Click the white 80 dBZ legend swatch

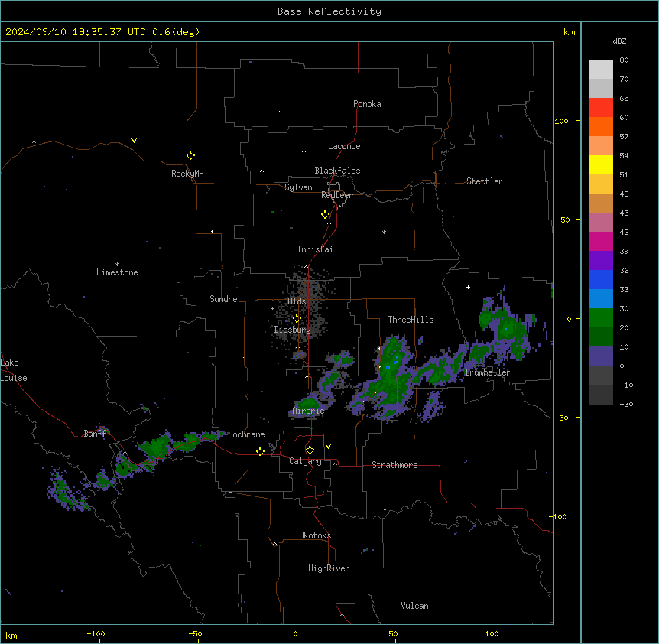(601, 70)
